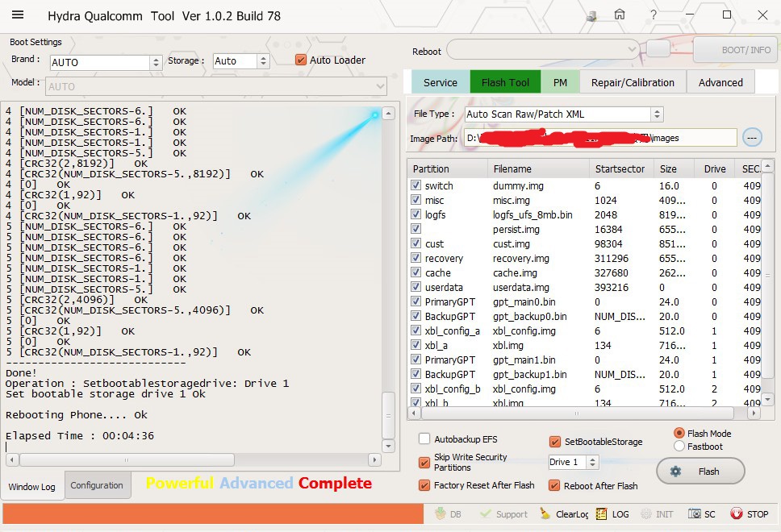Open help question mark icon
This screenshot has height=532, width=781.
click(x=653, y=15)
